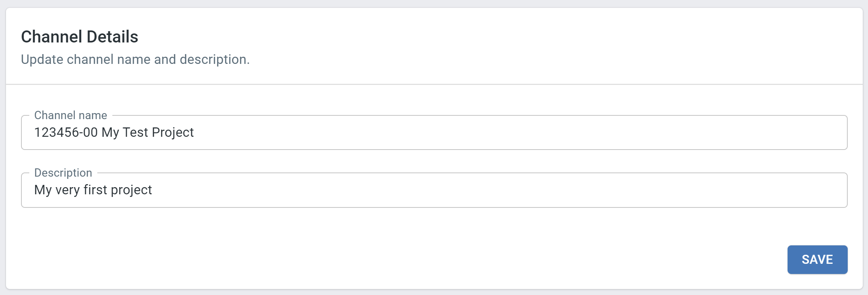The width and height of the screenshot is (868, 295).
Task: Click word 'Channel' in the card heading
Action: point(51,37)
